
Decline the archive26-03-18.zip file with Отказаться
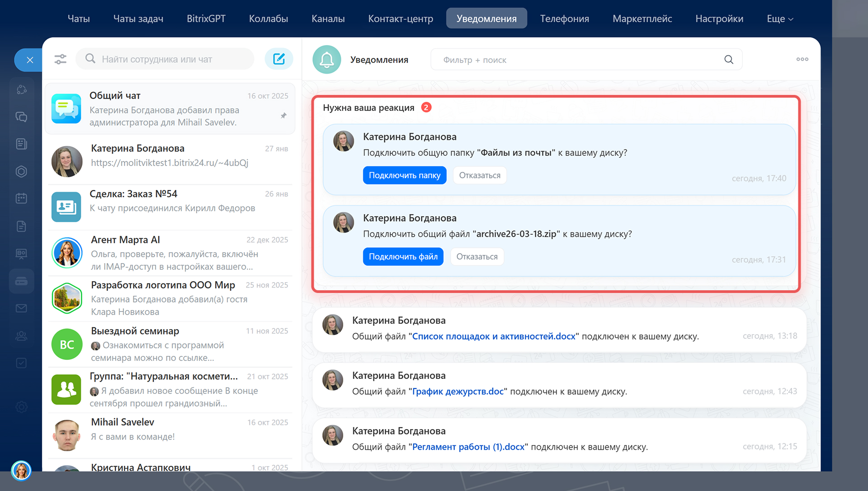point(476,257)
